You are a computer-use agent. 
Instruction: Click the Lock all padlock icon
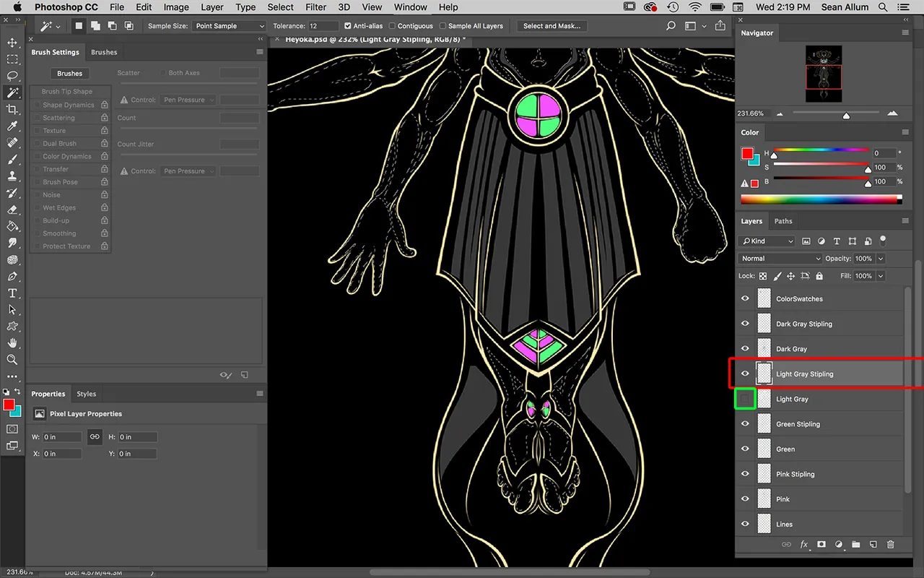pyautogui.click(x=819, y=276)
